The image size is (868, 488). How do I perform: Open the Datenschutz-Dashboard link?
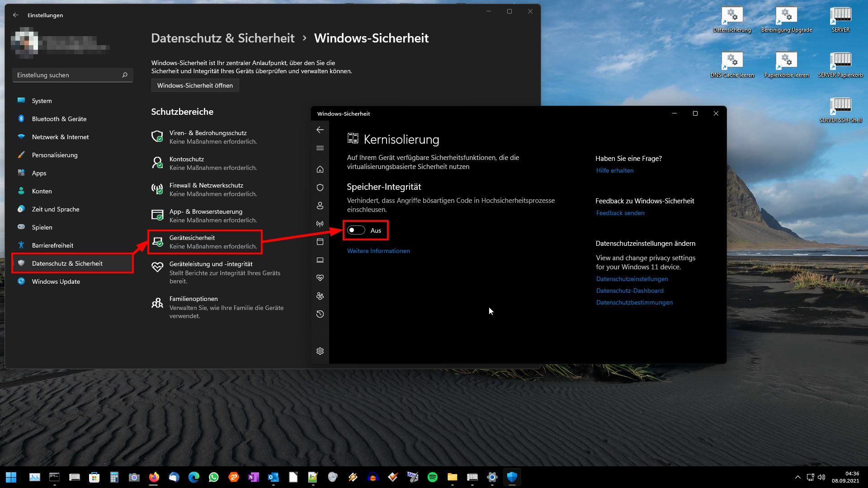[x=630, y=291]
